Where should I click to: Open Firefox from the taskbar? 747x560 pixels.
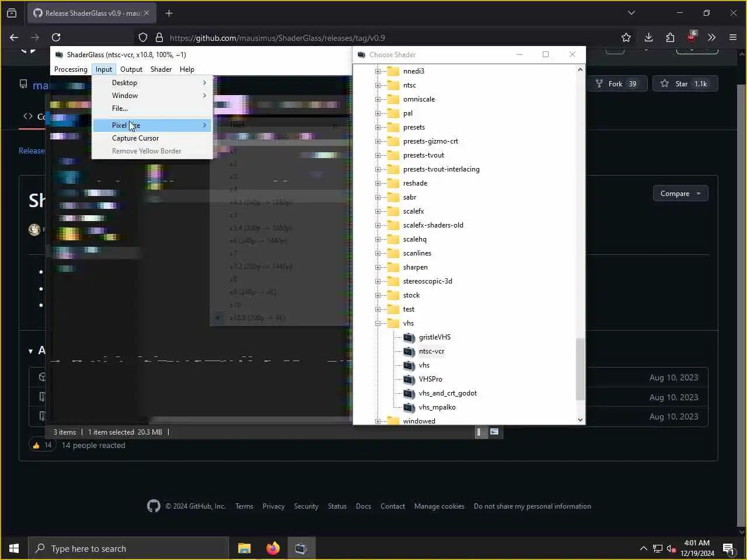(x=273, y=548)
